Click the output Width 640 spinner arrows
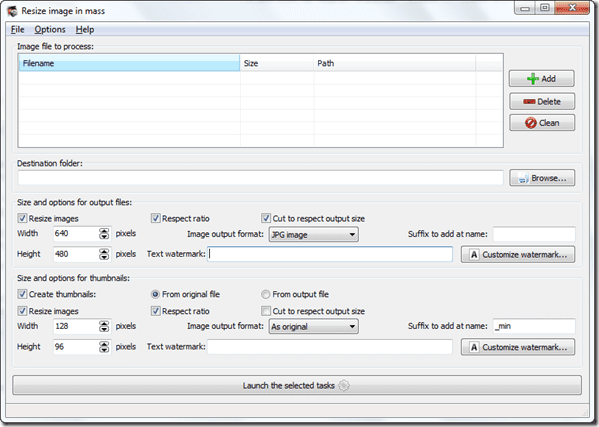 tap(104, 233)
